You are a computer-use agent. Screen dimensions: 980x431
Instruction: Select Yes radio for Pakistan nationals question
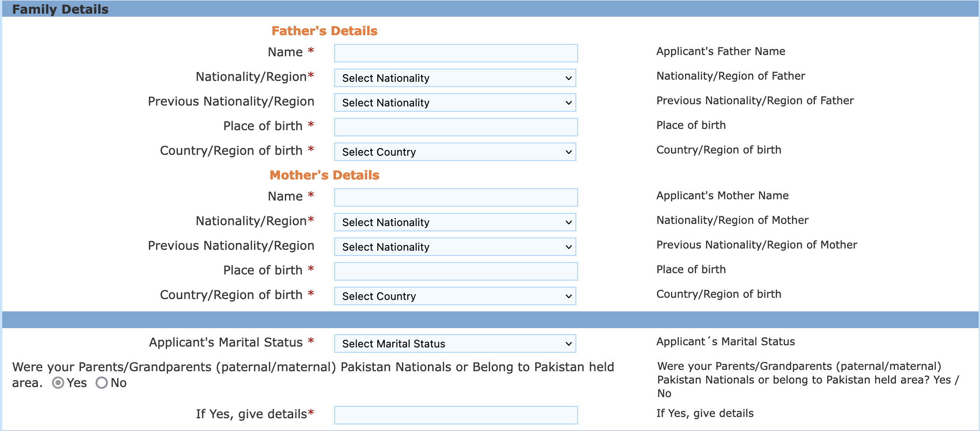58,383
